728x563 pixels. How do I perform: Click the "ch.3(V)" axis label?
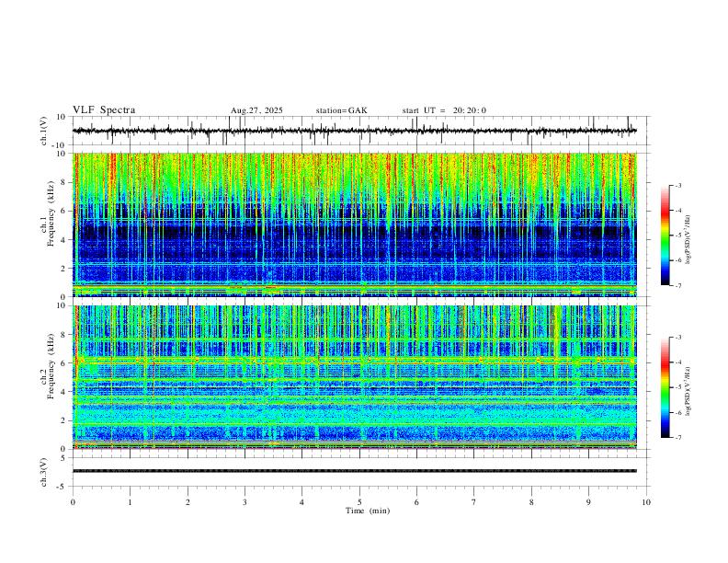pyautogui.click(x=44, y=472)
